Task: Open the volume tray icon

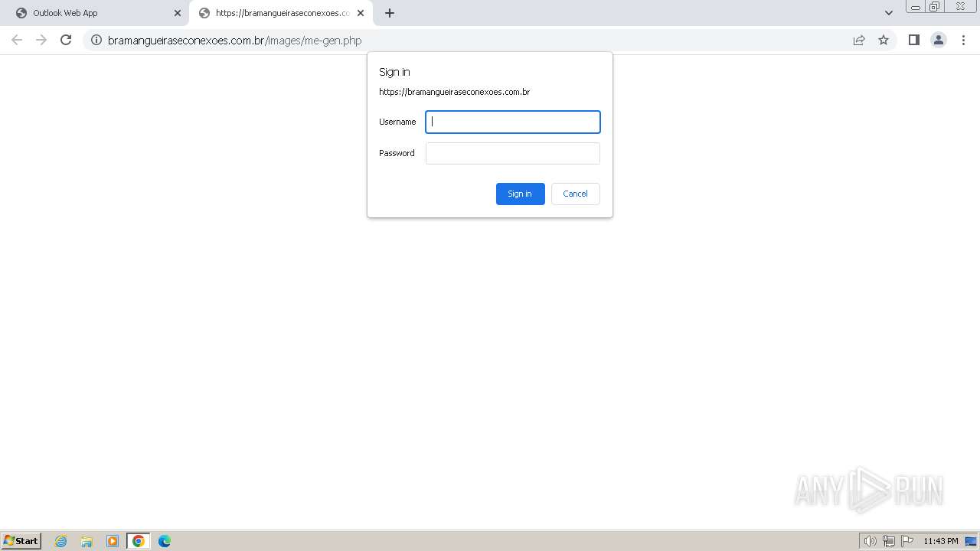Action: (870, 541)
